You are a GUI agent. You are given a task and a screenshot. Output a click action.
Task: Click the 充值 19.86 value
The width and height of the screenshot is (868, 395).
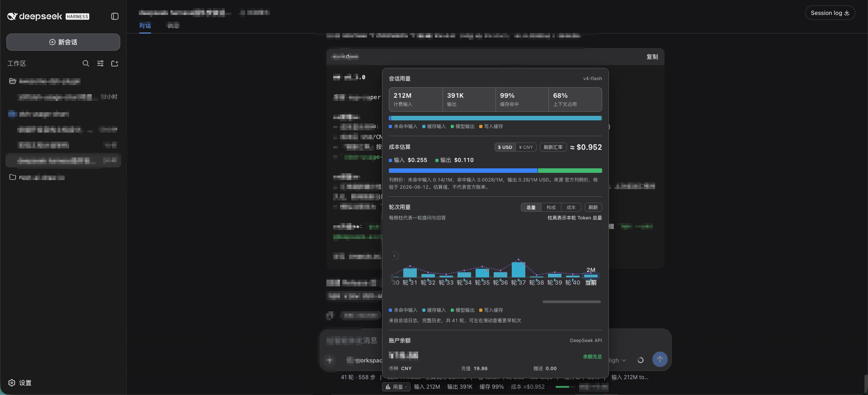[x=474, y=368]
